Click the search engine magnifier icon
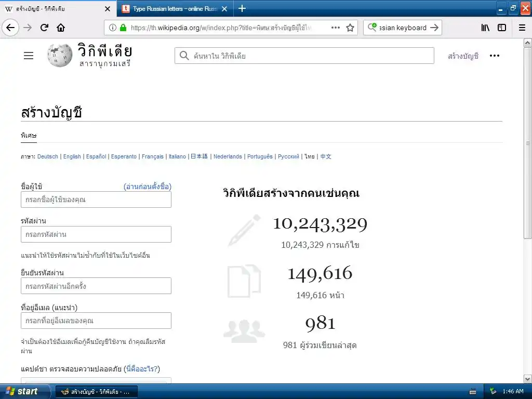 click(x=372, y=27)
